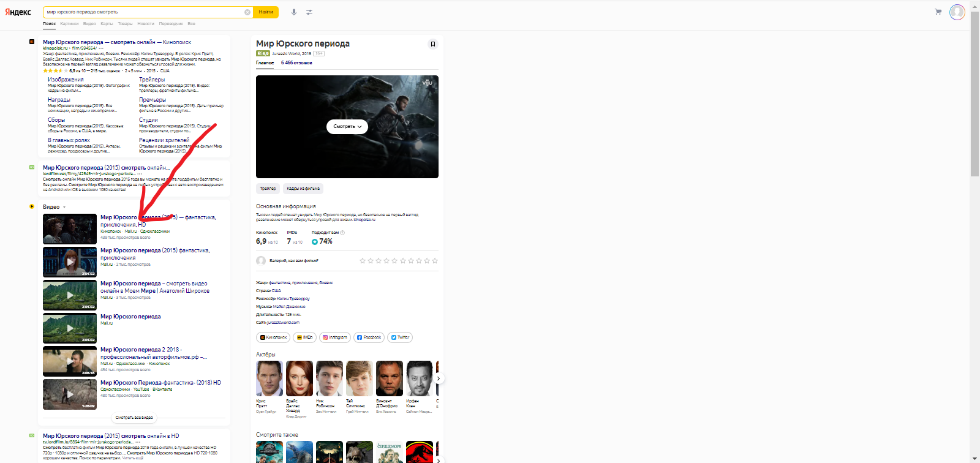Rate the film with the last star
980x463 pixels.
click(435, 261)
